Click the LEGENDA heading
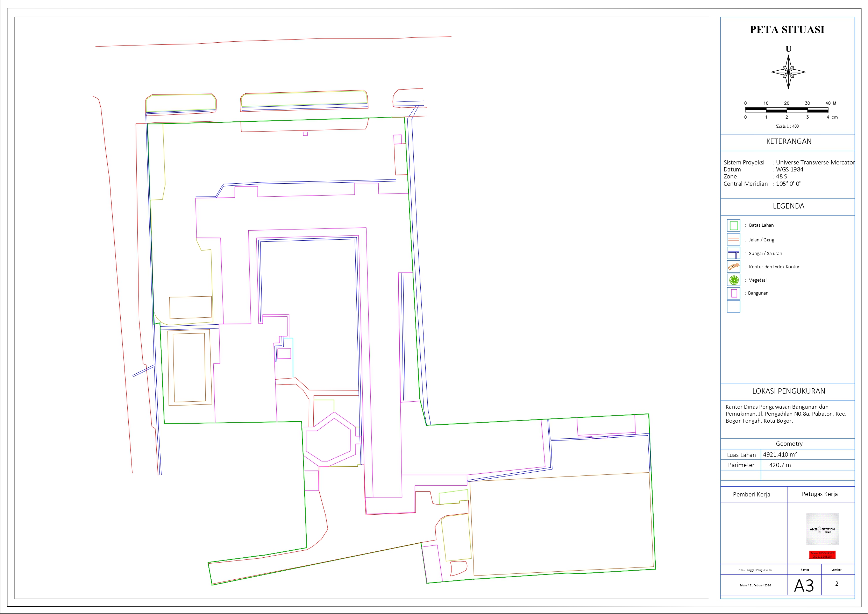This screenshot has height=614, width=868. pos(788,206)
